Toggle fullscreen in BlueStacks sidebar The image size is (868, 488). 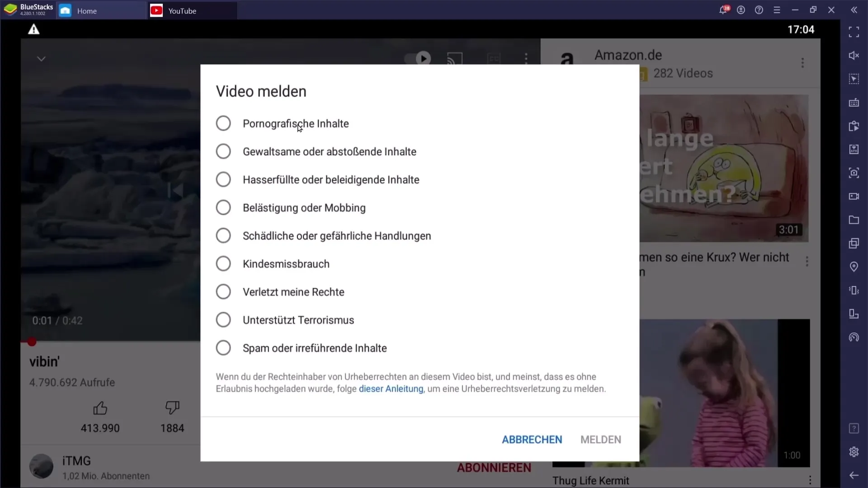[x=854, y=32]
